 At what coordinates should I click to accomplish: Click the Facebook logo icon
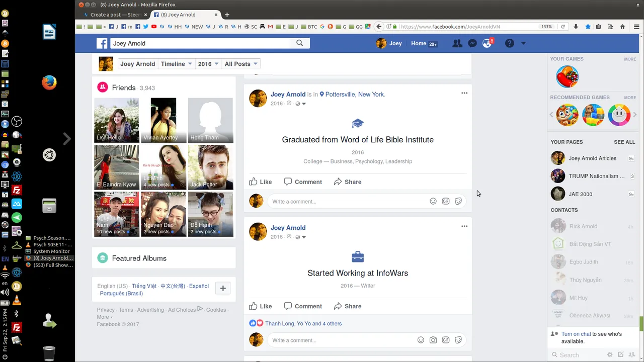point(102,43)
